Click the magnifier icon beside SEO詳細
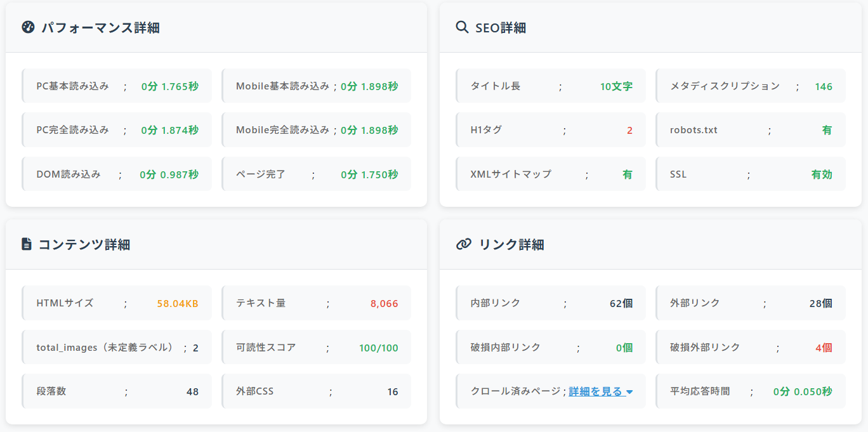 coord(462,27)
